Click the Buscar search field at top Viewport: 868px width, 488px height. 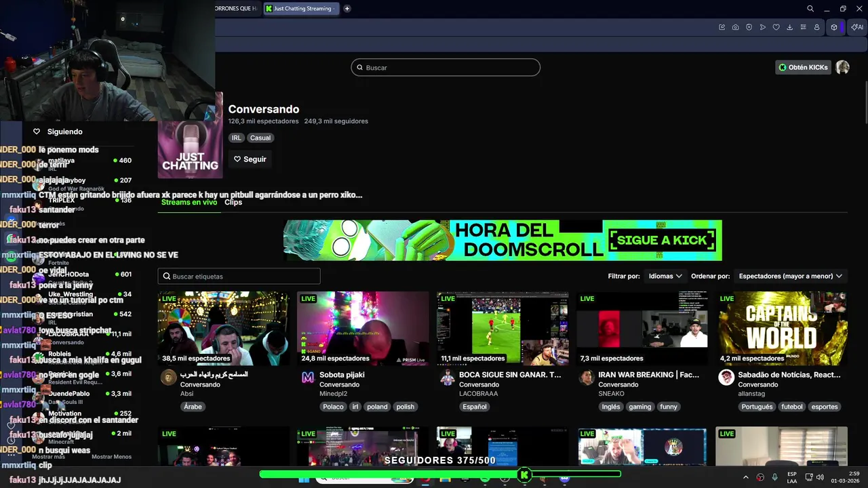point(446,67)
